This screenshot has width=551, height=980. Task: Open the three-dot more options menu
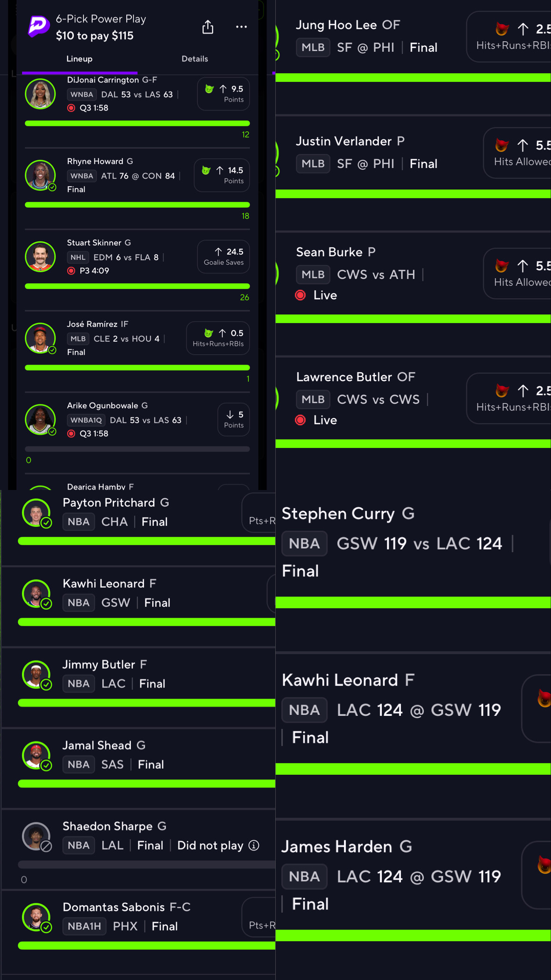(241, 27)
